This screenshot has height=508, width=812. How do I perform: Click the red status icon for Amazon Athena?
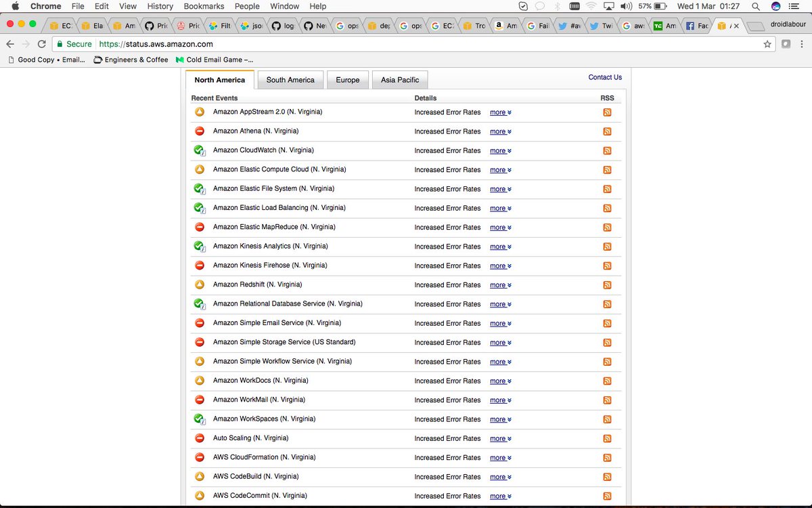click(x=200, y=131)
